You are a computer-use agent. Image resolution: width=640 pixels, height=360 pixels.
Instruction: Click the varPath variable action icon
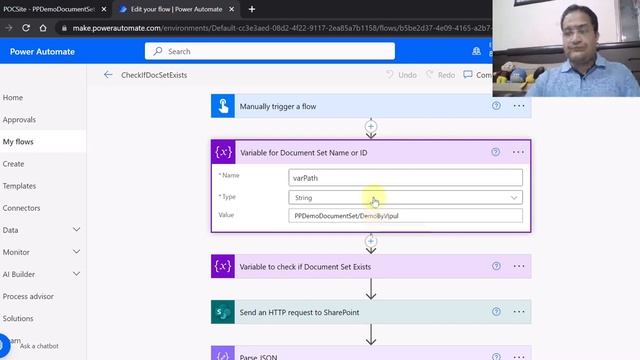(x=224, y=152)
